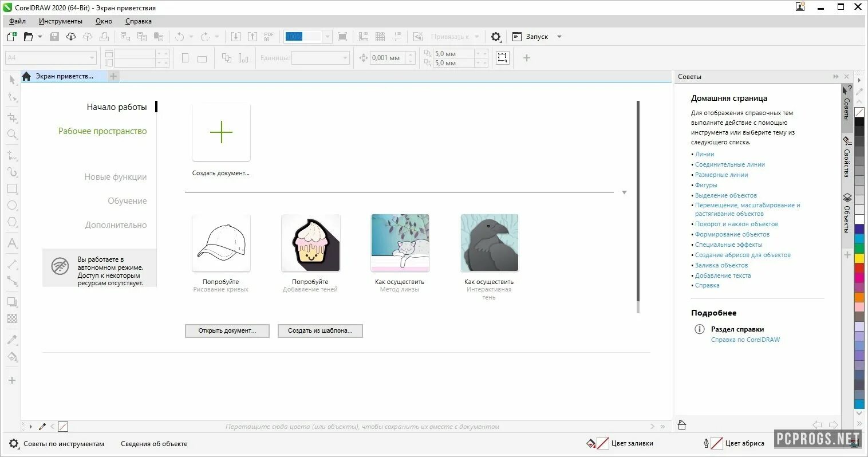Select the vertical Свойства docker tab
This screenshot has height=457, width=868.
tap(847, 157)
